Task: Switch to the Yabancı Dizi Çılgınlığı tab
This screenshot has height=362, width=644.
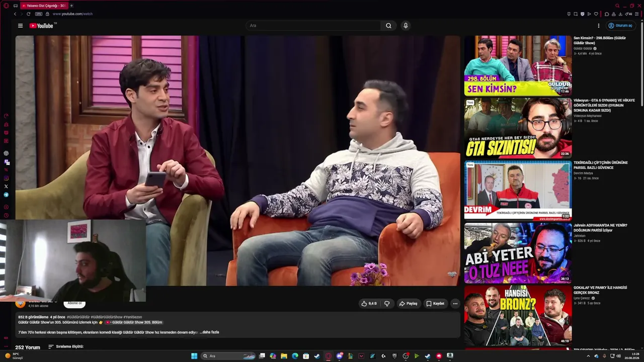Action: coord(43,6)
